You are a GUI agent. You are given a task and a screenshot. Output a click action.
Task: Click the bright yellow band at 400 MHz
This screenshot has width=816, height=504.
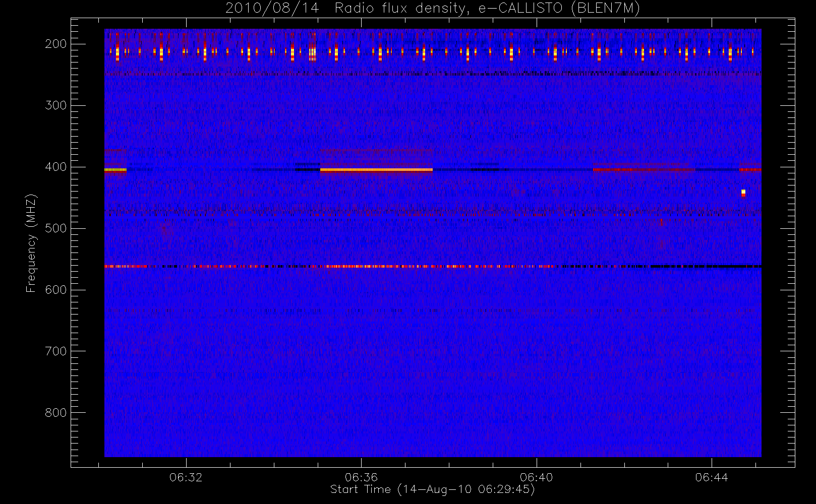pos(376,170)
